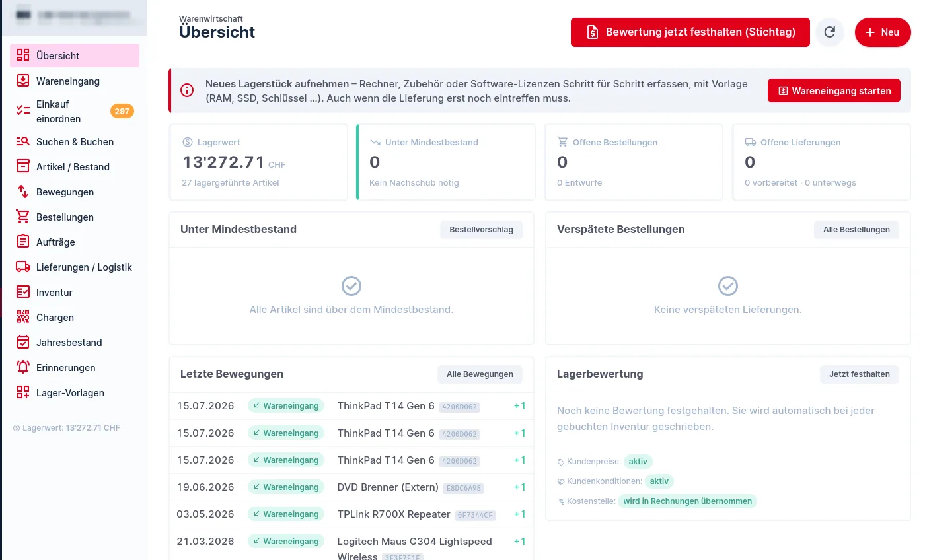Click the Wareneingang download icon in sidebar
The image size is (925, 560).
pyautogui.click(x=23, y=81)
